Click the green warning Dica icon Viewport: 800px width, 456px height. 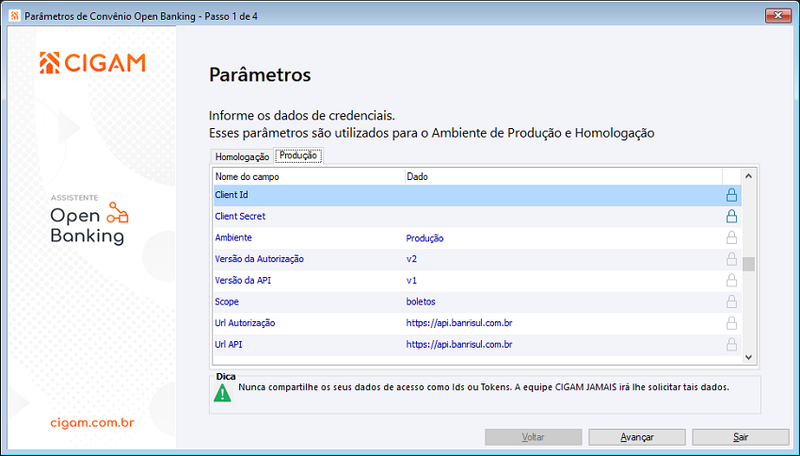pos(222,393)
